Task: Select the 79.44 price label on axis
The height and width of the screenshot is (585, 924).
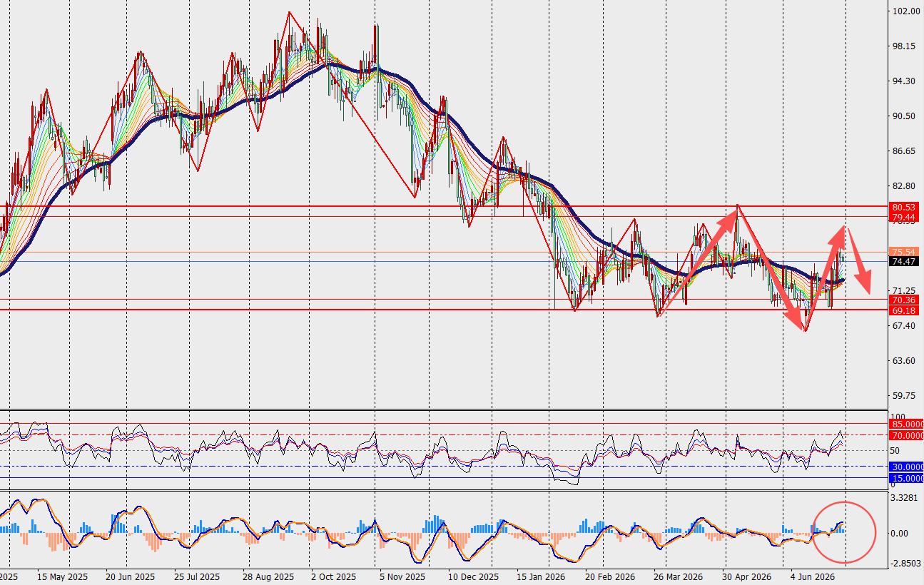Action: (903, 216)
